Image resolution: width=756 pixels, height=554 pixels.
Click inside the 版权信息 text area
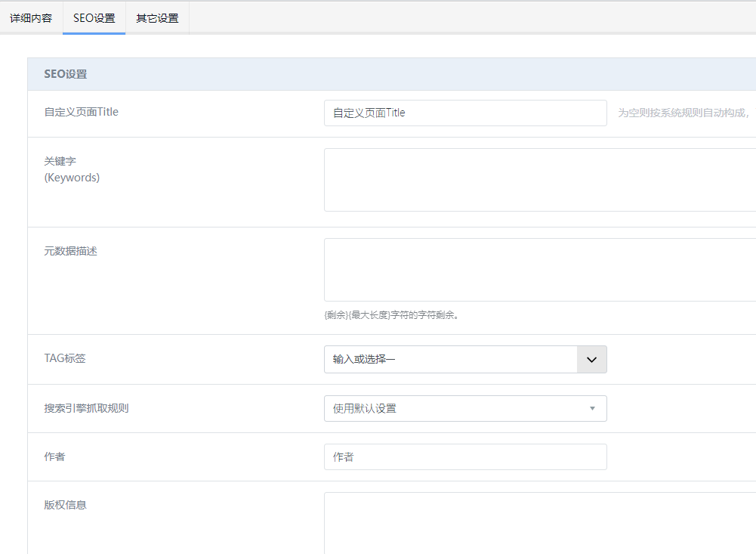[x=539, y=523]
